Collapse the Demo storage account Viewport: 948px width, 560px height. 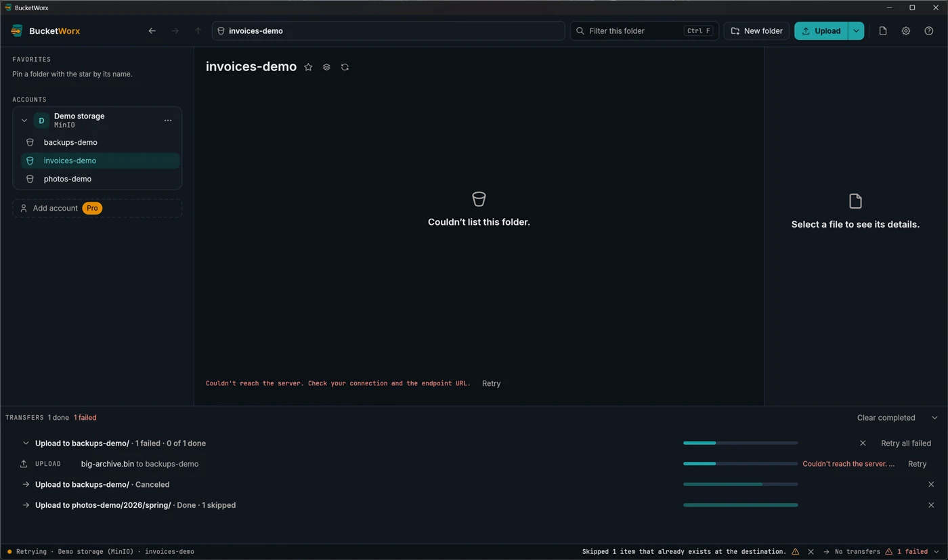click(24, 121)
